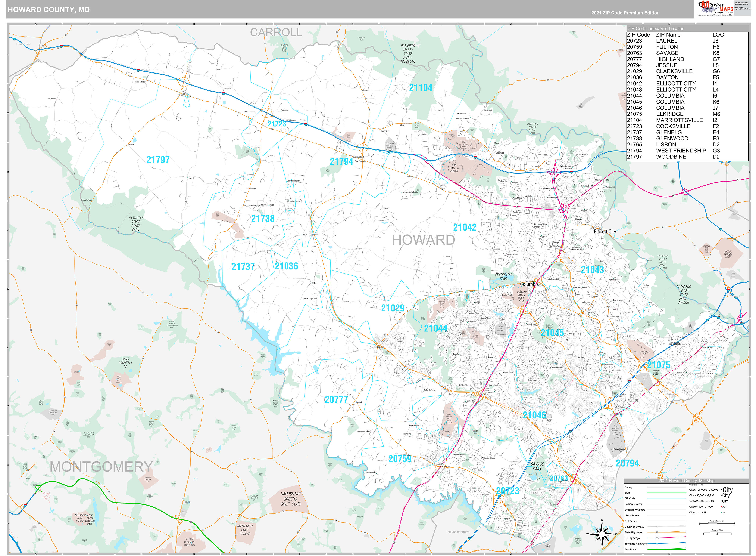
Task: Expand the Cities and Towns section
Action: point(696,485)
